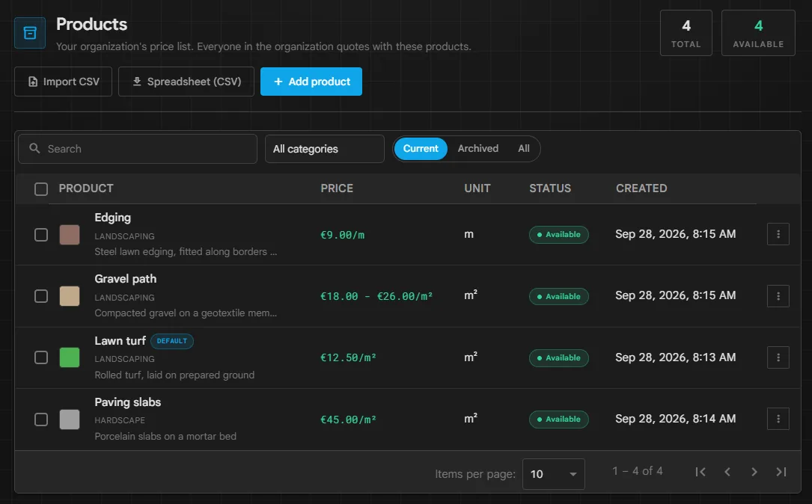Expand the Items per page selector
The height and width of the screenshot is (504, 812).
click(x=554, y=474)
